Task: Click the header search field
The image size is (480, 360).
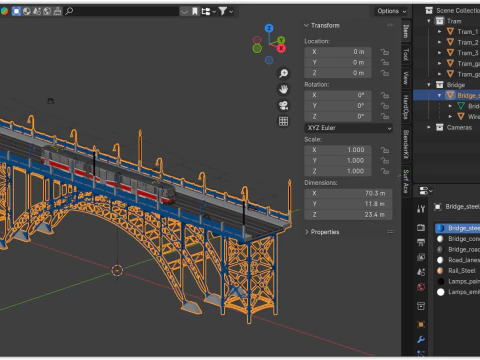Action: (121, 11)
